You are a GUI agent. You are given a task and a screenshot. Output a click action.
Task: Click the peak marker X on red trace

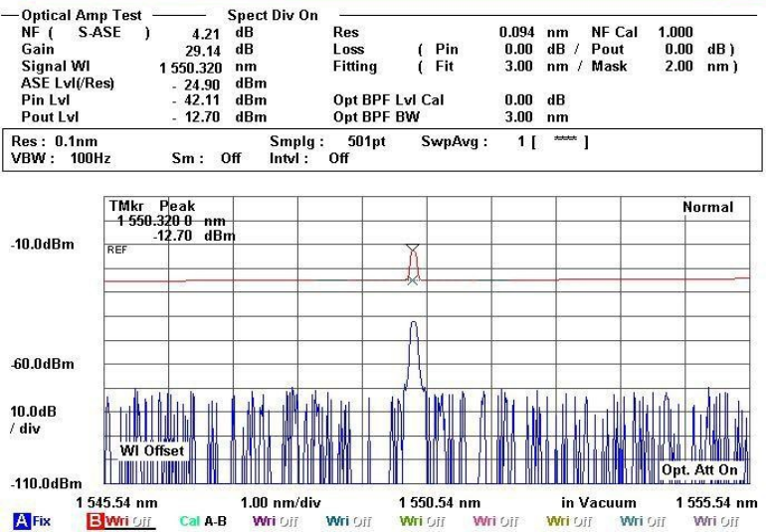(413, 249)
